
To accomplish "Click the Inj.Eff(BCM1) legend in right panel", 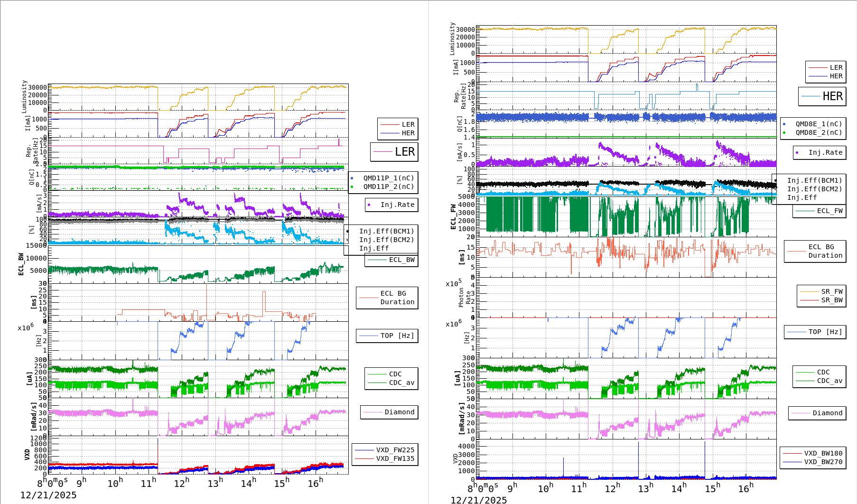I will pos(814,180).
